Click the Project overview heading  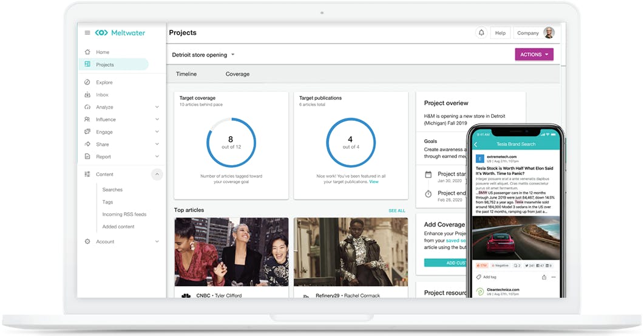click(x=446, y=103)
